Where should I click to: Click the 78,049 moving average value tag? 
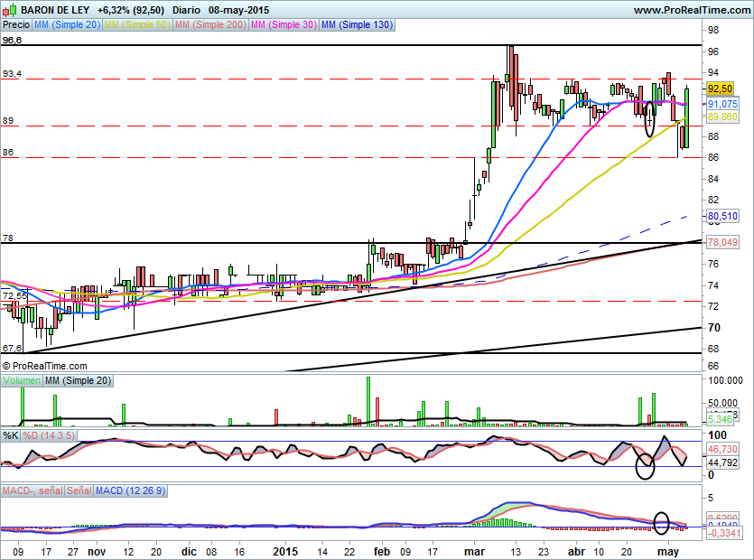click(722, 242)
